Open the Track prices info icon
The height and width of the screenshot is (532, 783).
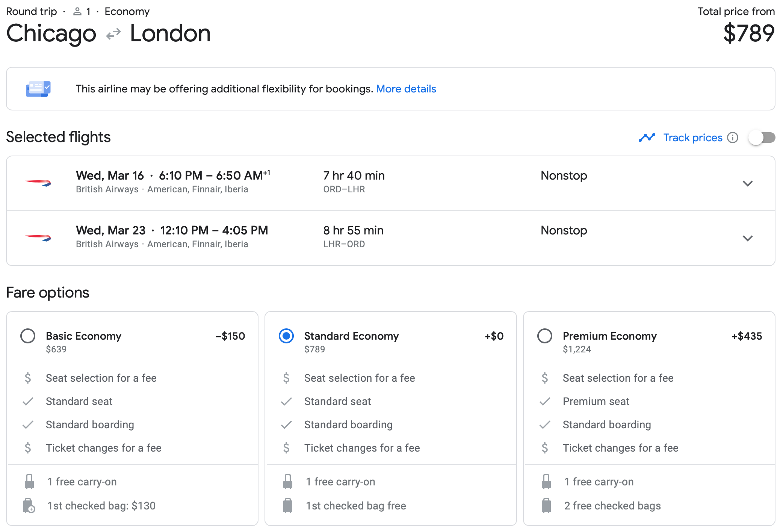point(733,138)
